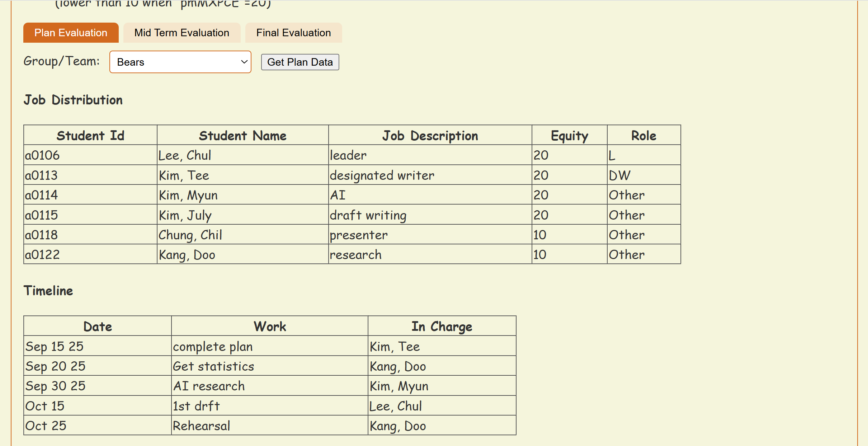This screenshot has width=868, height=446.
Task: Click the Student Name column header
Action: (x=242, y=136)
